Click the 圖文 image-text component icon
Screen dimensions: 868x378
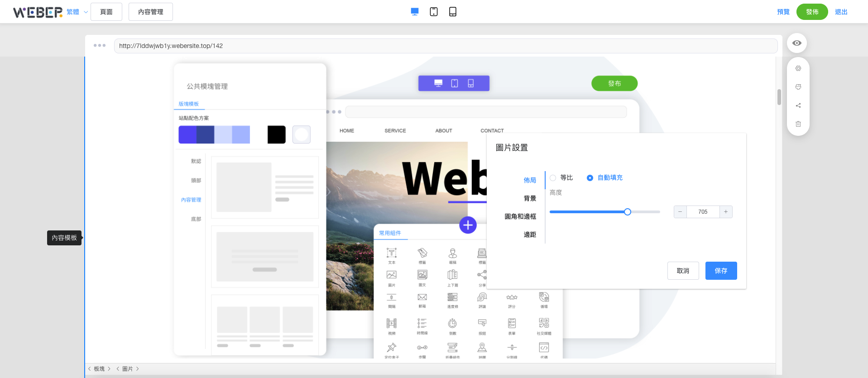coord(422,275)
